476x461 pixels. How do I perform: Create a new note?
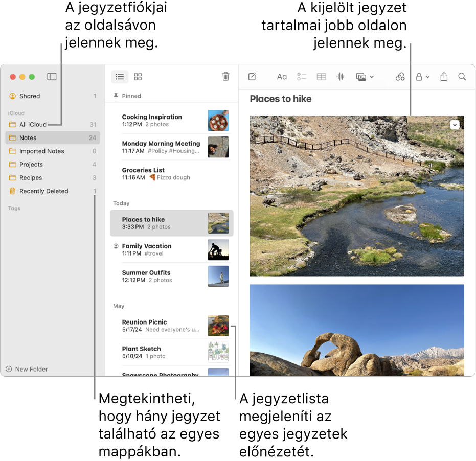tap(252, 77)
